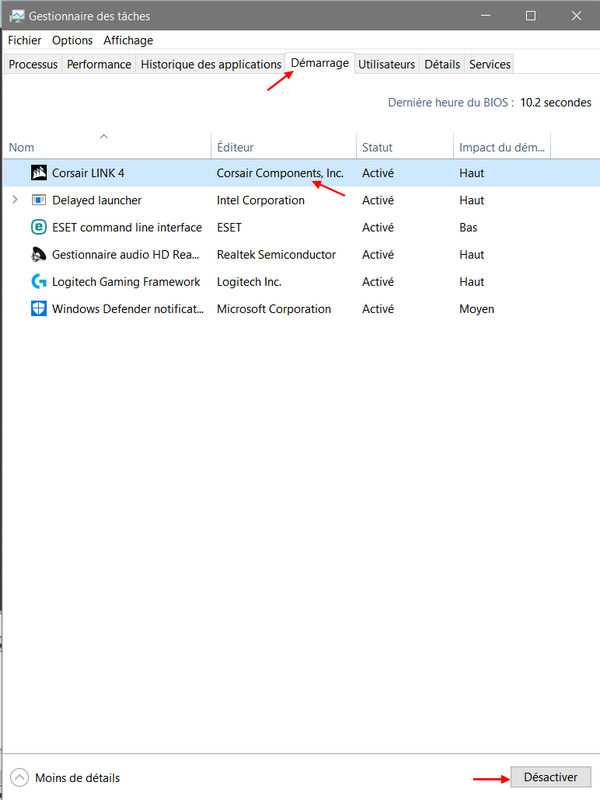Open the Historique des applications tab
This screenshot has height=800, width=600.
pos(211,64)
